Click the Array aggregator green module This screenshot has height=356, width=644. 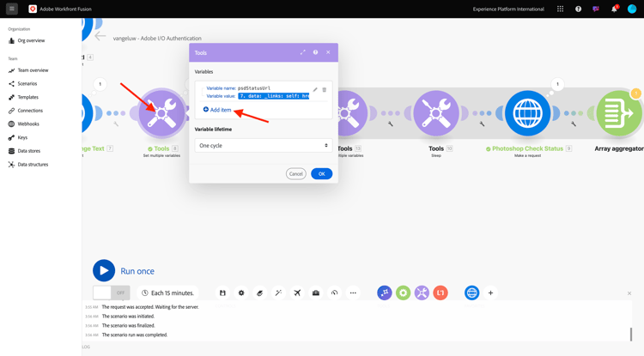coord(619,113)
